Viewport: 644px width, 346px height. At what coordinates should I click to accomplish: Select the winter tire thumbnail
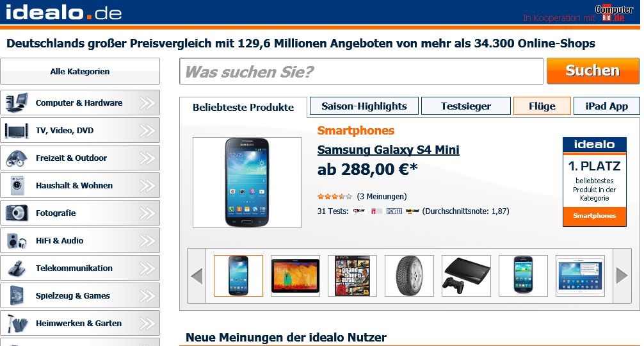click(x=409, y=276)
